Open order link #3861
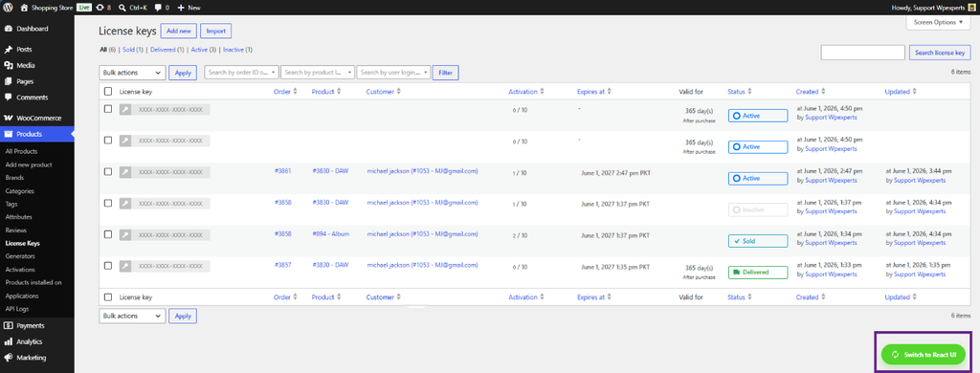The width and height of the screenshot is (980, 373). click(282, 170)
